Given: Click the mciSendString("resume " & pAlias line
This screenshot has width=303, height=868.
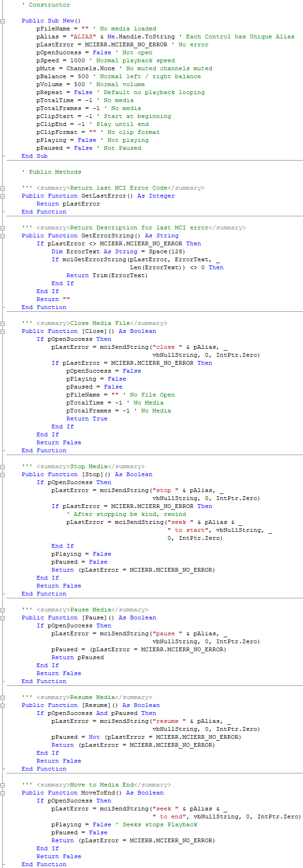Looking at the screenshot, I should (x=141, y=721).
